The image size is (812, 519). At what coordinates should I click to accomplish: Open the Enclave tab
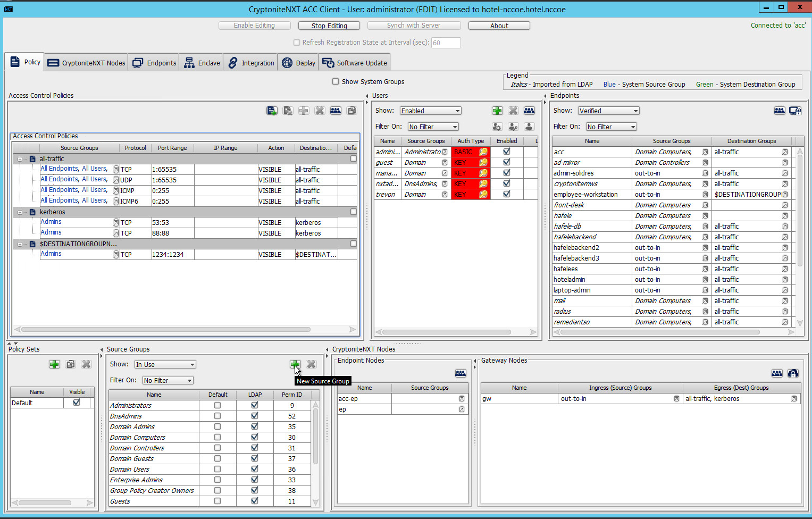(202, 63)
